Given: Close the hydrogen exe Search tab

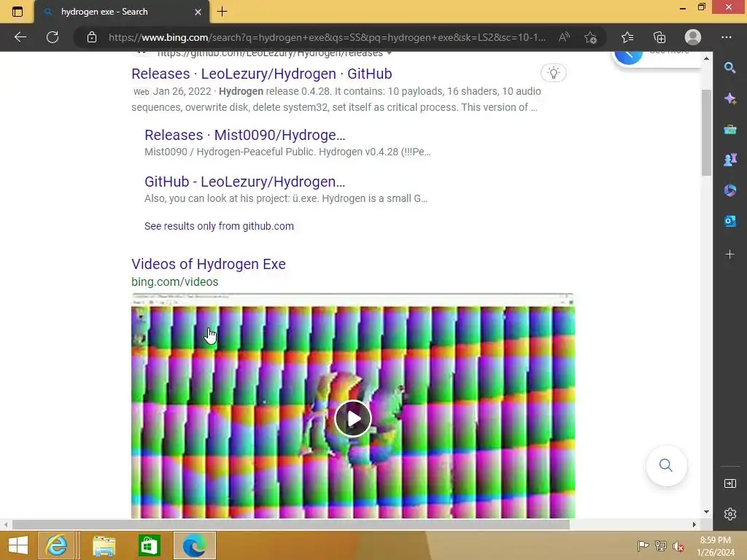Looking at the screenshot, I should tap(198, 12).
